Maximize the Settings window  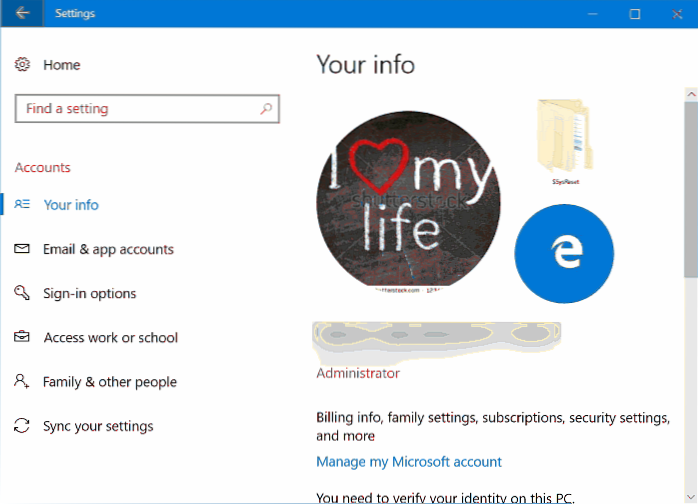[x=634, y=14]
